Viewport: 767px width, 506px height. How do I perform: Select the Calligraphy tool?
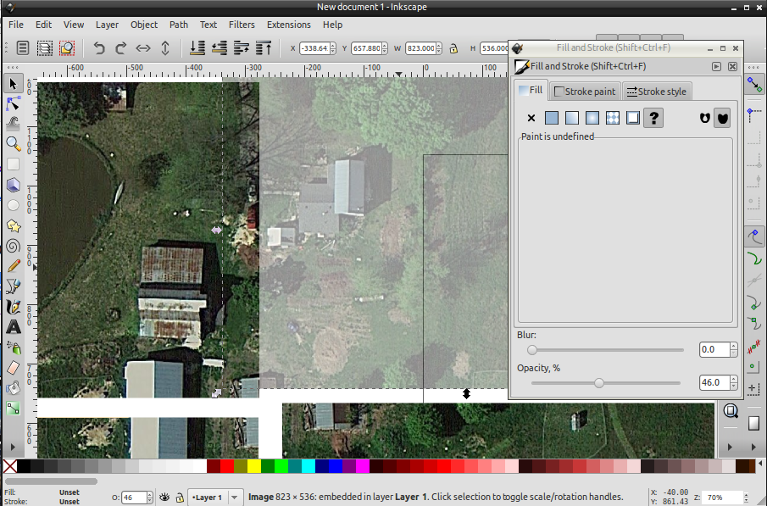click(13, 307)
